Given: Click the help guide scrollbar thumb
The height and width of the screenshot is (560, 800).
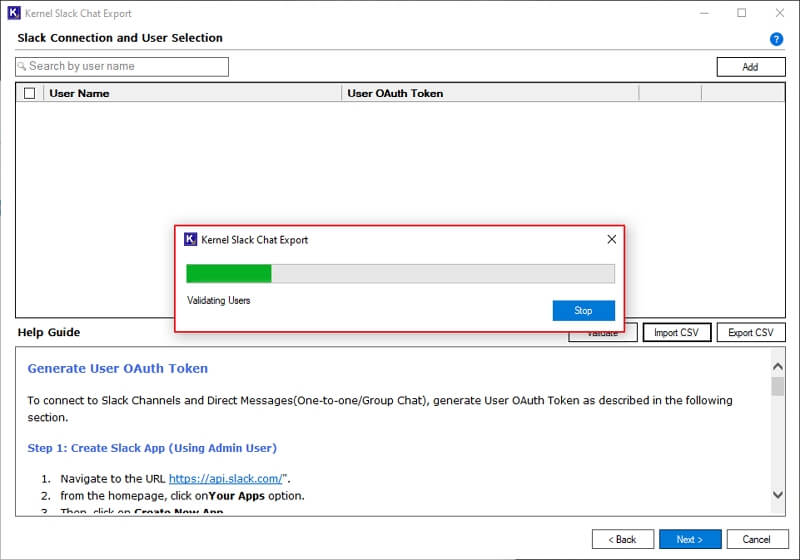Looking at the screenshot, I should pos(778,387).
